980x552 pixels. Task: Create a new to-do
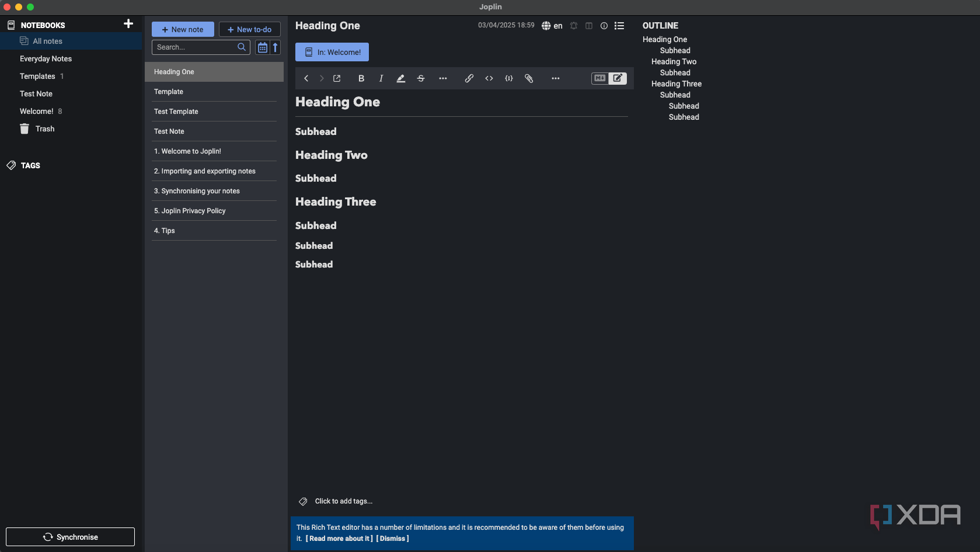click(x=249, y=29)
